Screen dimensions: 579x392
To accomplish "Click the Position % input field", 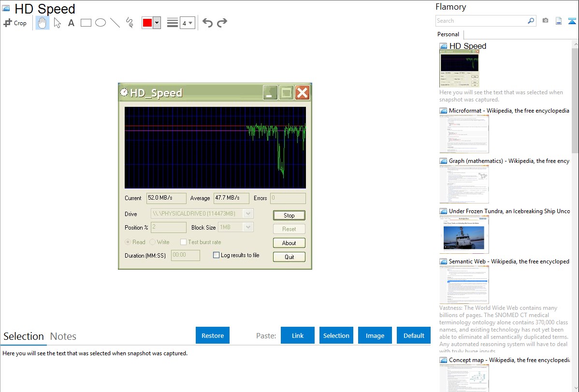I will (168, 227).
